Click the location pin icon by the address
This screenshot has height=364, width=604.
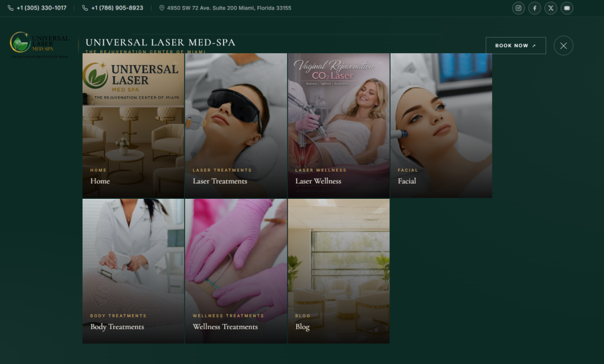[162, 8]
